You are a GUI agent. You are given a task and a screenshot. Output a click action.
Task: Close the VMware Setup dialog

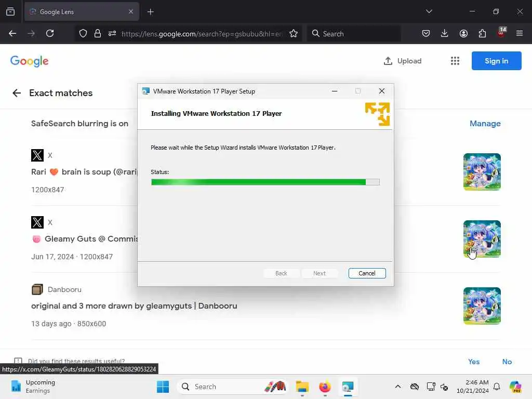click(382, 91)
